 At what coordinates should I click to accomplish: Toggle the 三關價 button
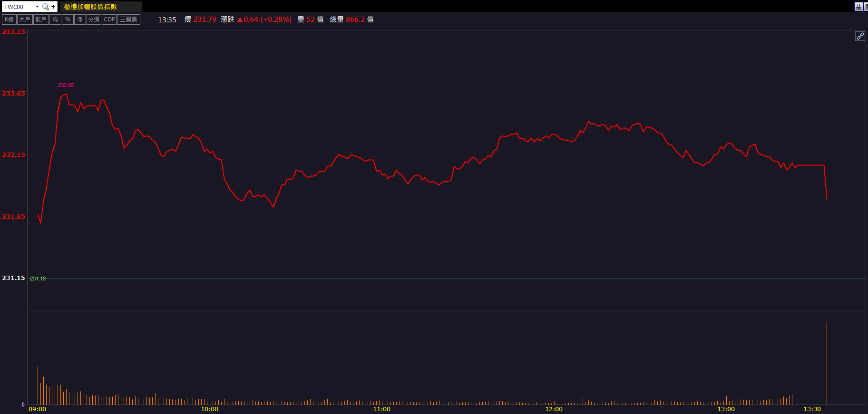point(128,19)
